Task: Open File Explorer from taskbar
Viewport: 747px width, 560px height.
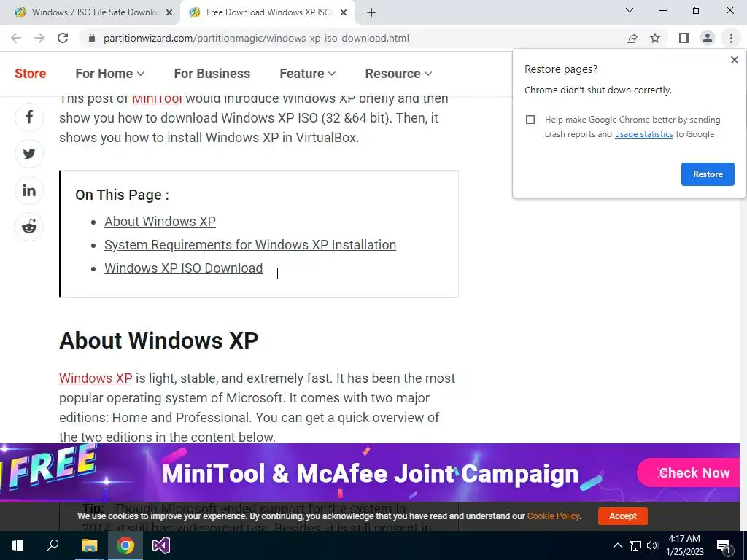Action: click(89, 545)
